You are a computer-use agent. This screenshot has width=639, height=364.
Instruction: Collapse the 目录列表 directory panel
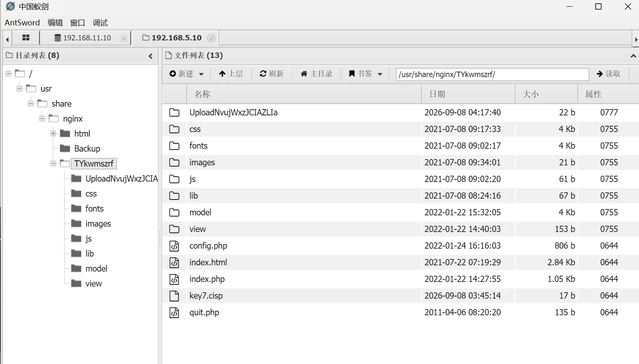click(x=150, y=56)
